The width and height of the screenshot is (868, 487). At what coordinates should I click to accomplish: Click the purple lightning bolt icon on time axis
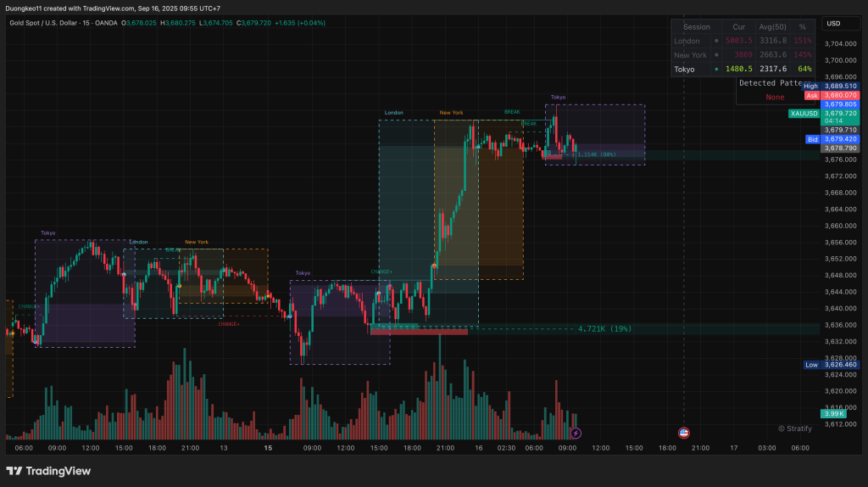(576, 433)
